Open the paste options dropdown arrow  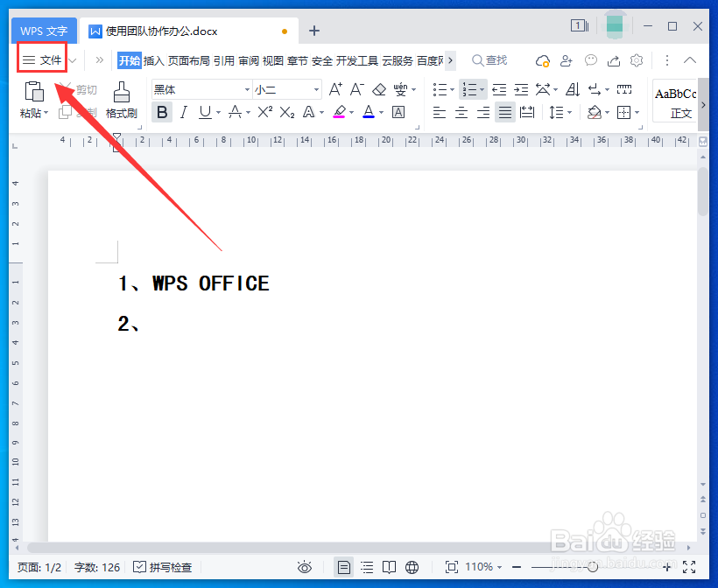pyautogui.click(x=46, y=113)
